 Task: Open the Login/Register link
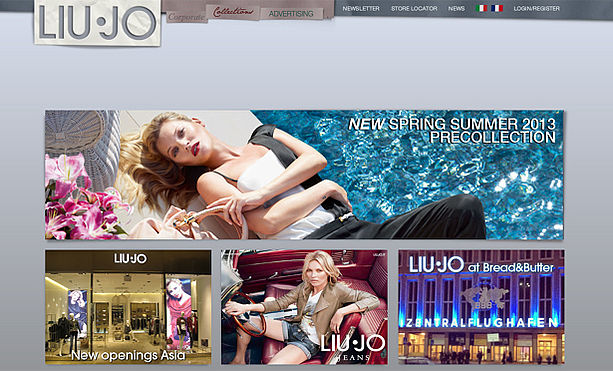click(x=536, y=8)
